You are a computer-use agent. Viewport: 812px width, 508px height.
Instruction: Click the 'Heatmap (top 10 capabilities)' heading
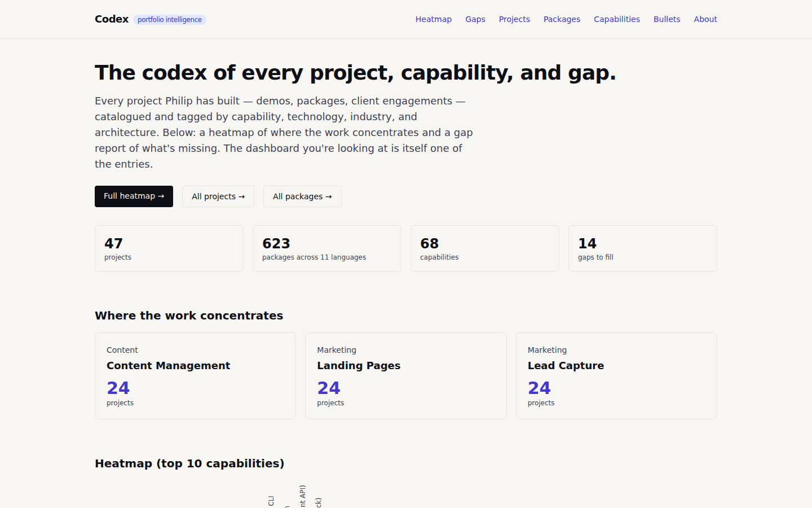click(189, 463)
